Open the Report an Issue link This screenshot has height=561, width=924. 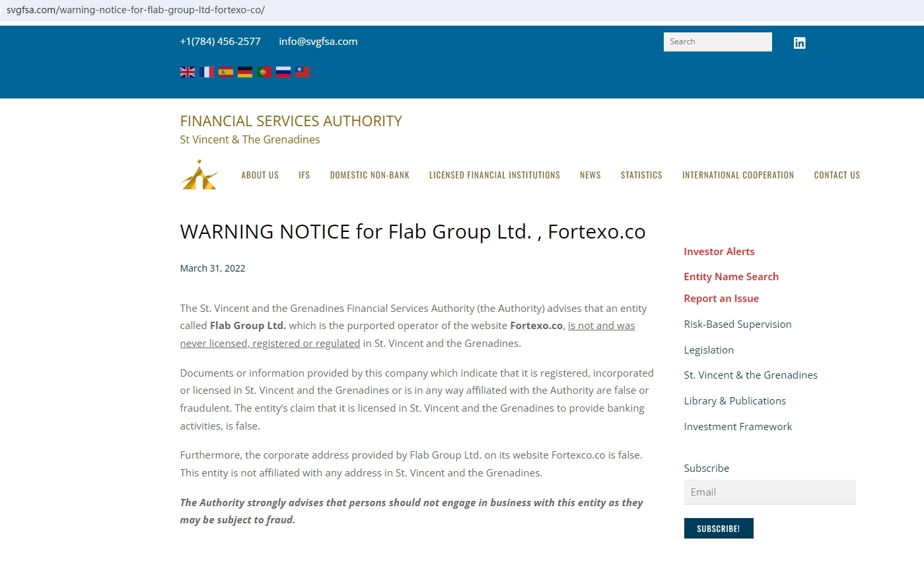tap(721, 299)
